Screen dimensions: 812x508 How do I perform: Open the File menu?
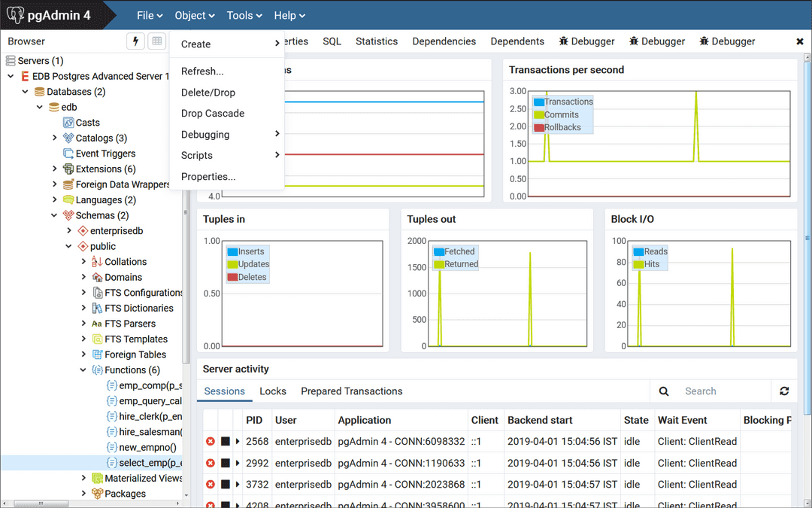coord(150,15)
